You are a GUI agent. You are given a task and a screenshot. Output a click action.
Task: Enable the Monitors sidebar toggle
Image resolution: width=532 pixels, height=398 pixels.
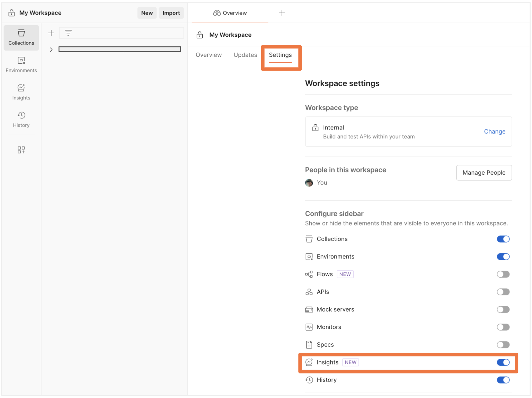click(x=503, y=327)
